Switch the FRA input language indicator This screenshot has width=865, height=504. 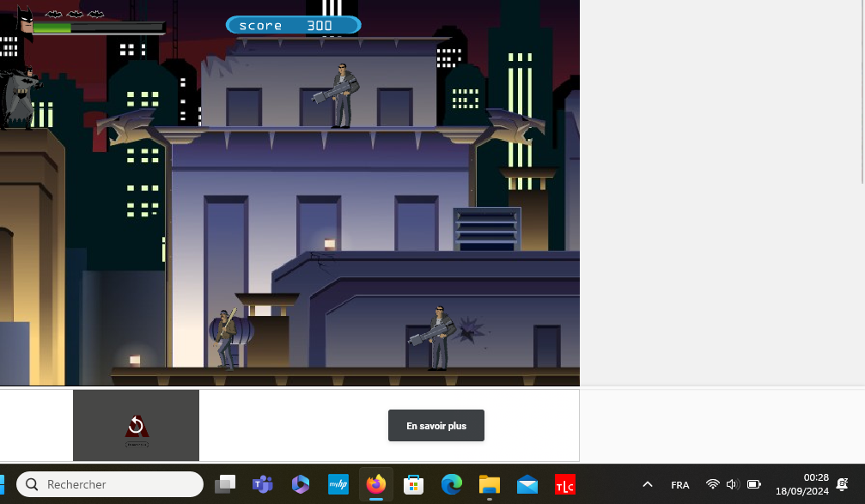[x=679, y=484]
